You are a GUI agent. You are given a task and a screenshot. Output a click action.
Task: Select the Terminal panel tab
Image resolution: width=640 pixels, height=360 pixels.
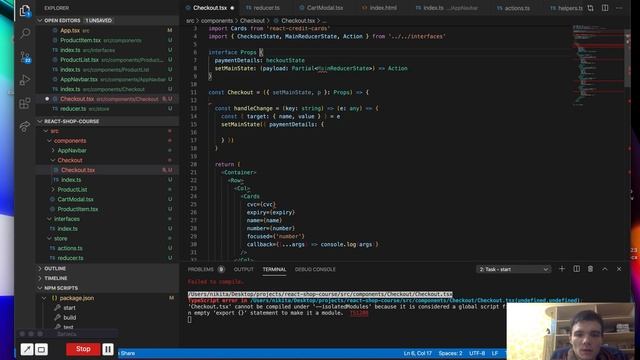[x=274, y=269]
